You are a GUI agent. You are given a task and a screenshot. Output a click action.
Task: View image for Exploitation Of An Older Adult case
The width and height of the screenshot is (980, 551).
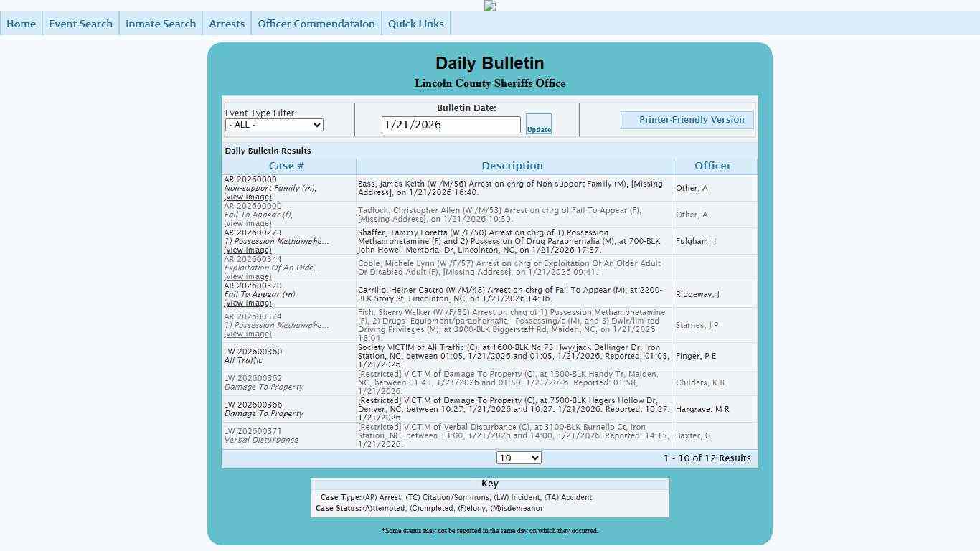click(248, 277)
